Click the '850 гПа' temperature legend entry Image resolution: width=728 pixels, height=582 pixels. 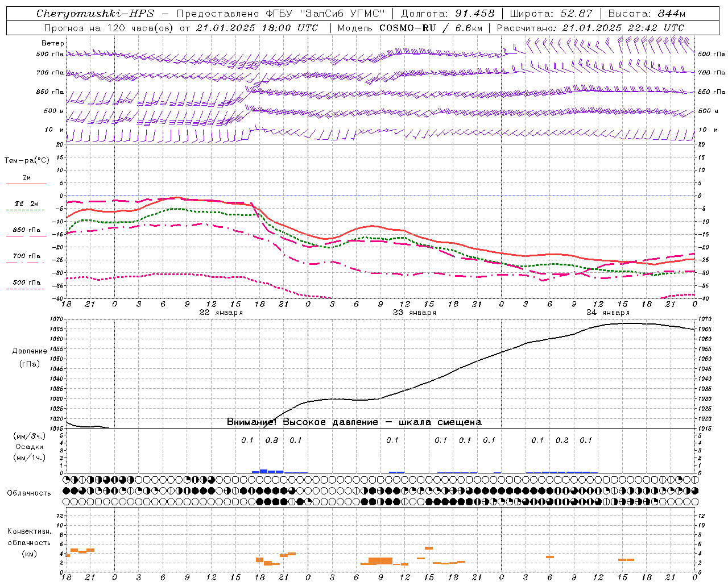click(x=27, y=230)
